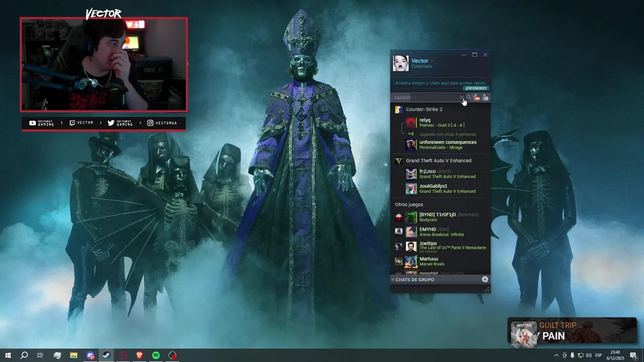Create a new group chat with plus icon
Viewport: 644px width, 362px height.
pyautogui.click(x=485, y=279)
